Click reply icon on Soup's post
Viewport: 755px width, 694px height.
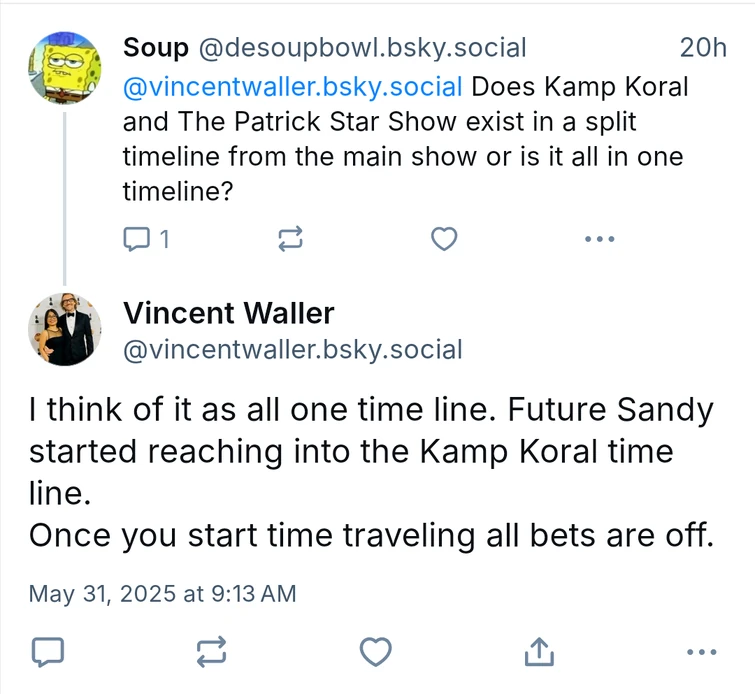[x=136, y=239]
